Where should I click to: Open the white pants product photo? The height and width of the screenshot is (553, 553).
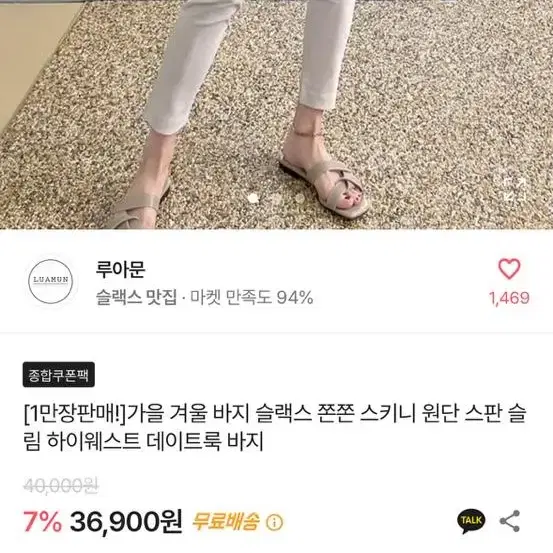(276, 115)
